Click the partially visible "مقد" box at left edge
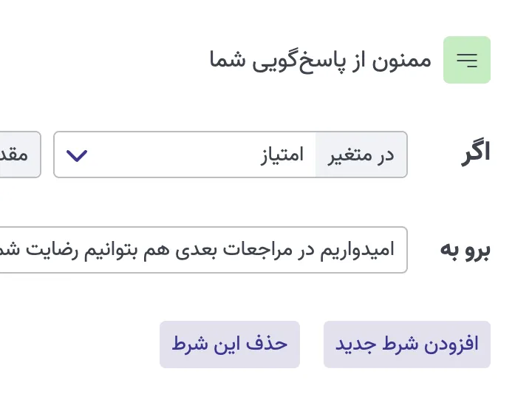This screenshot has width=532, height=414. pos(18,155)
